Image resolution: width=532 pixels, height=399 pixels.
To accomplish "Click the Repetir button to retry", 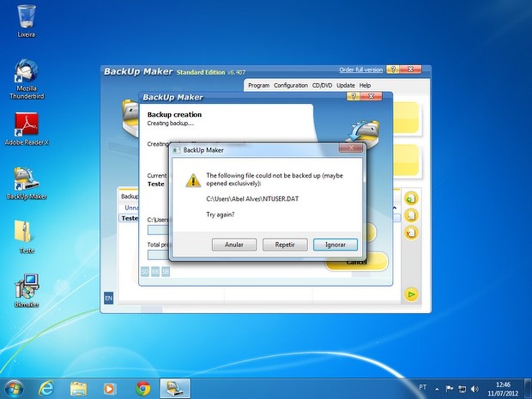I will [x=285, y=244].
